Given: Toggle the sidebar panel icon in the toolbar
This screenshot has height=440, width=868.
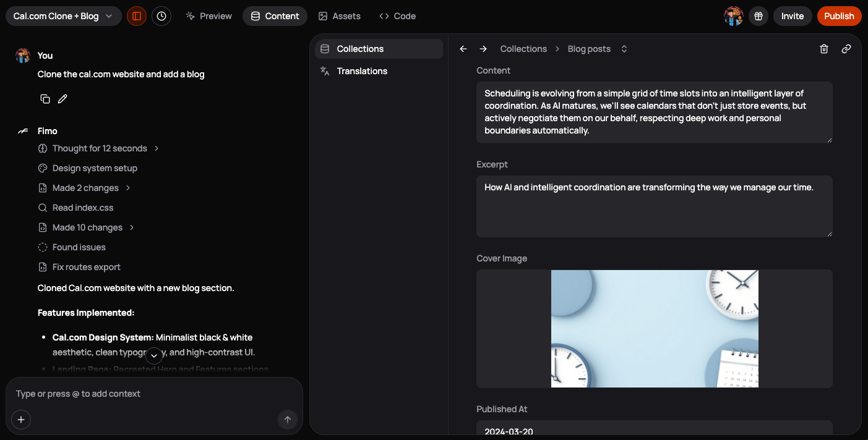Looking at the screenshot, I should click(x=137, y=15).
